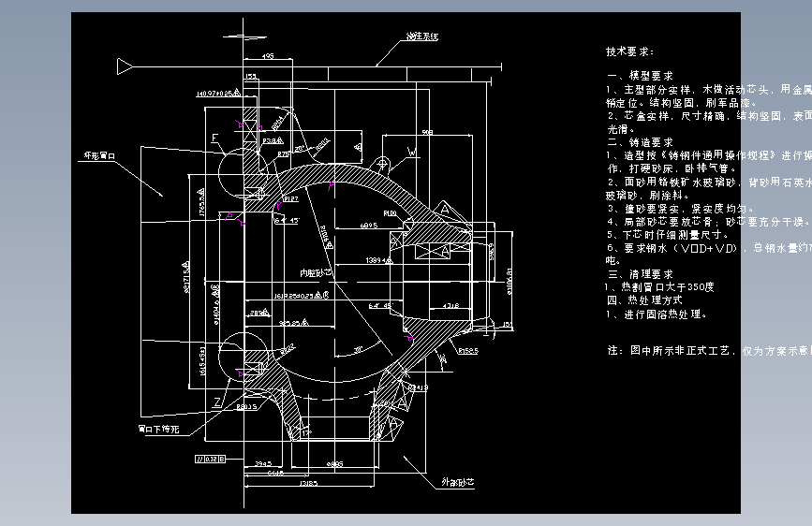Select the 30° angle dimension
The image size is (812, 526).
click(x=359, y=350)
